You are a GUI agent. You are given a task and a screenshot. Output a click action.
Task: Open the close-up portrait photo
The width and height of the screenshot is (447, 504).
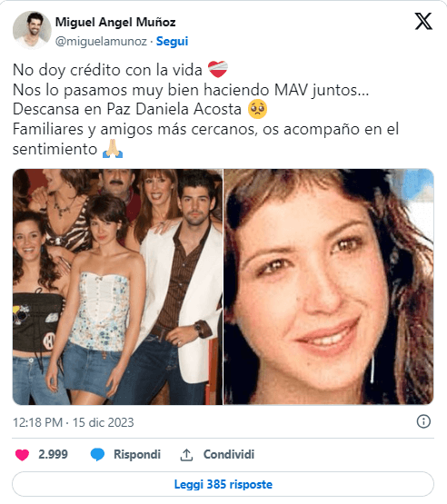pos(329,287)
